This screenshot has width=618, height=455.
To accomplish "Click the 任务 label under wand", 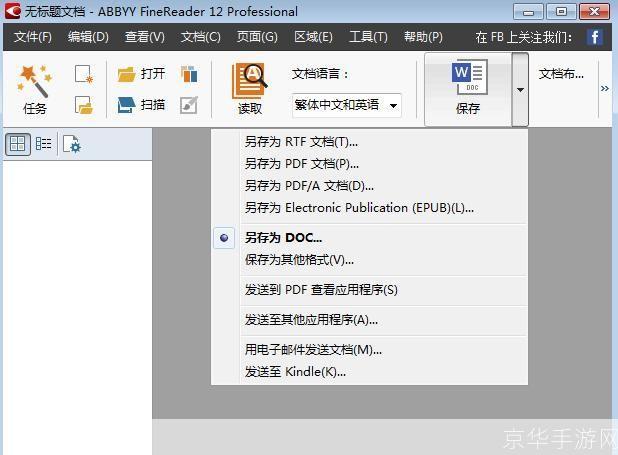I will click(35, 108).
